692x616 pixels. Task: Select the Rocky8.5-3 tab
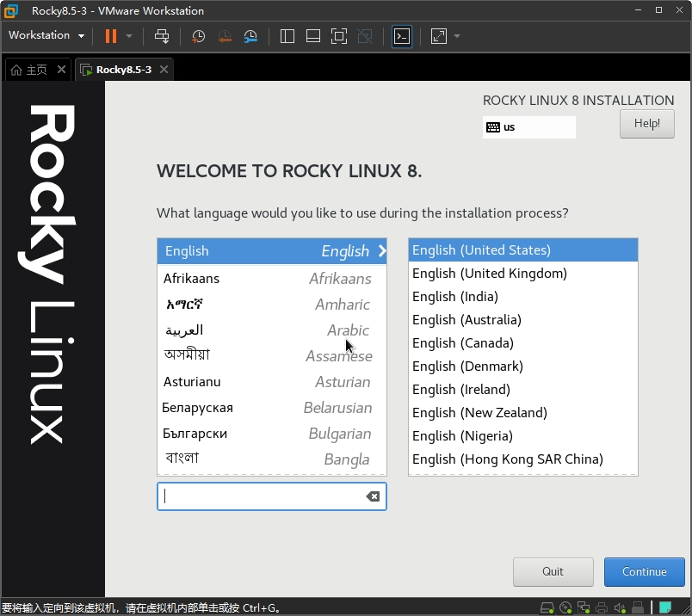pos(116,70)
